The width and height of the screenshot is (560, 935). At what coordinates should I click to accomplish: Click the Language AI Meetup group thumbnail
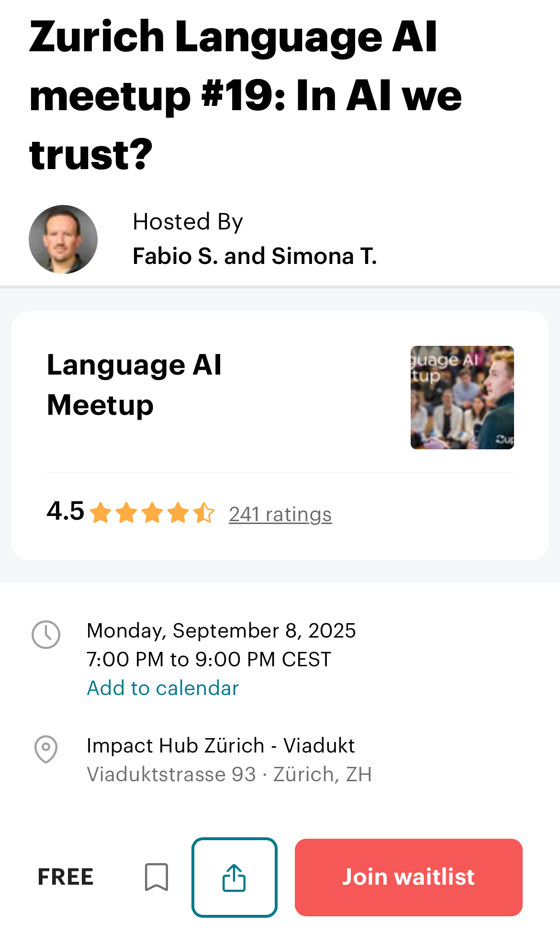[x=462, y=397]
